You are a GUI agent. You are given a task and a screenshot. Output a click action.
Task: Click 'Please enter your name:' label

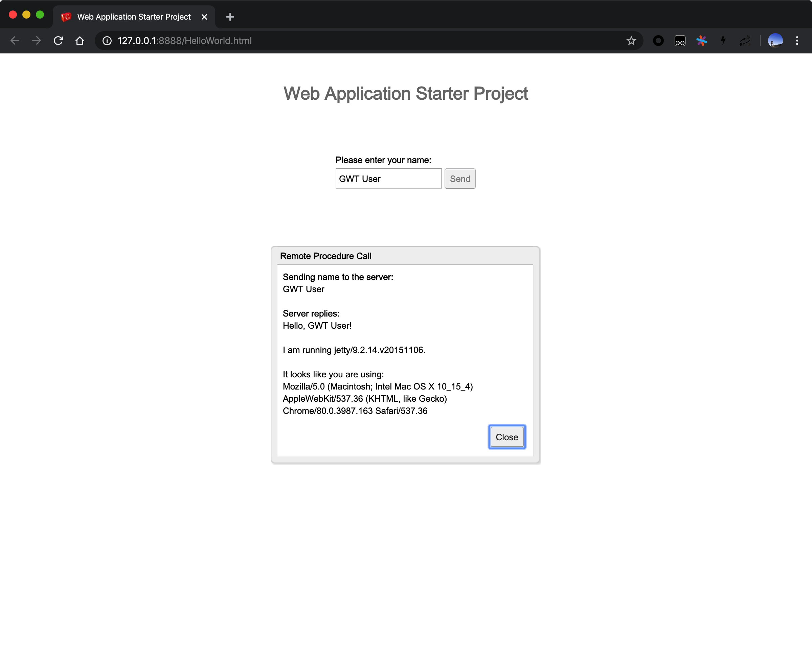coord(383,160)
